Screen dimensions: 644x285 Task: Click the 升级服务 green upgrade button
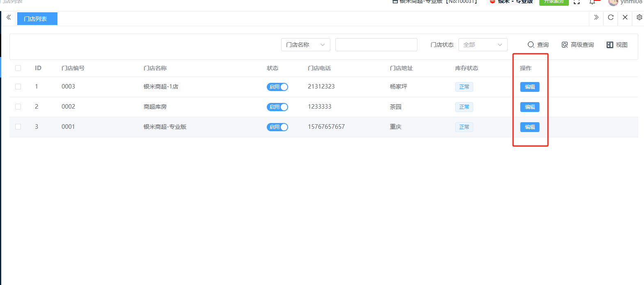pos(554,2)
